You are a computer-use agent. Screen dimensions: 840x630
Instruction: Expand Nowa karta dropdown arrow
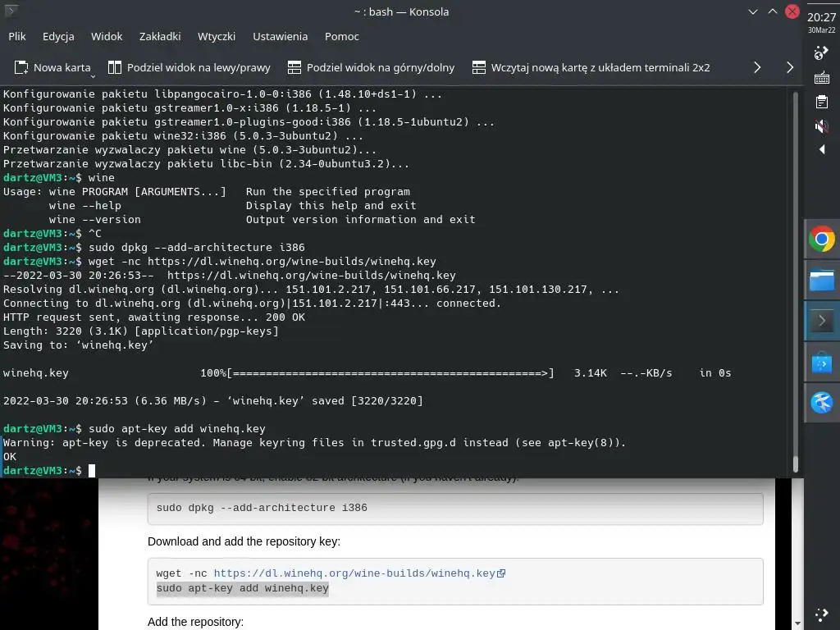coord(93,76)
